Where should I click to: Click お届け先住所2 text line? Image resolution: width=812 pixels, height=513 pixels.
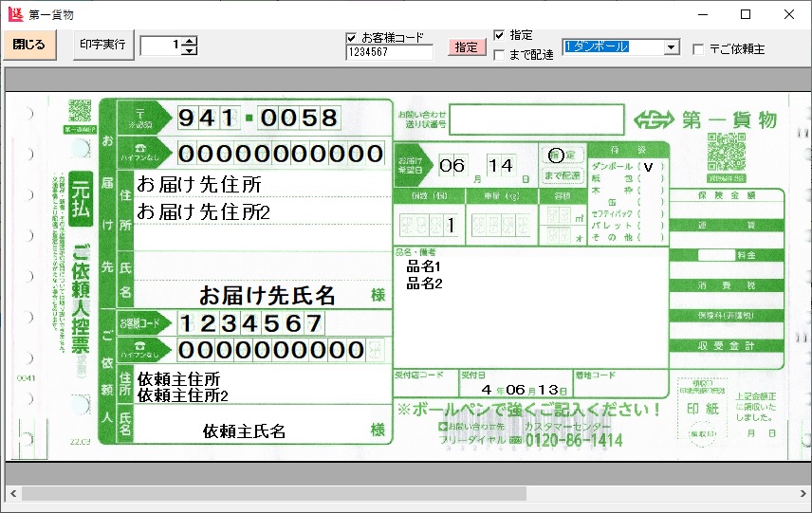204,211
